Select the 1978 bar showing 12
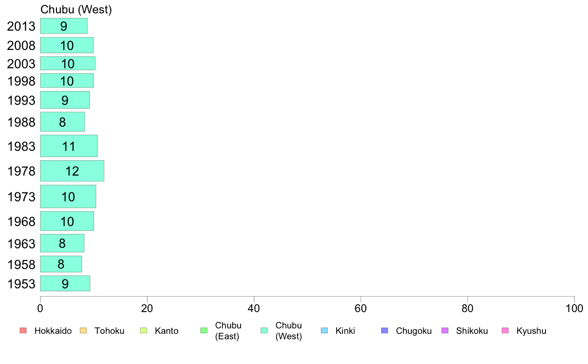 coord(72,171)
